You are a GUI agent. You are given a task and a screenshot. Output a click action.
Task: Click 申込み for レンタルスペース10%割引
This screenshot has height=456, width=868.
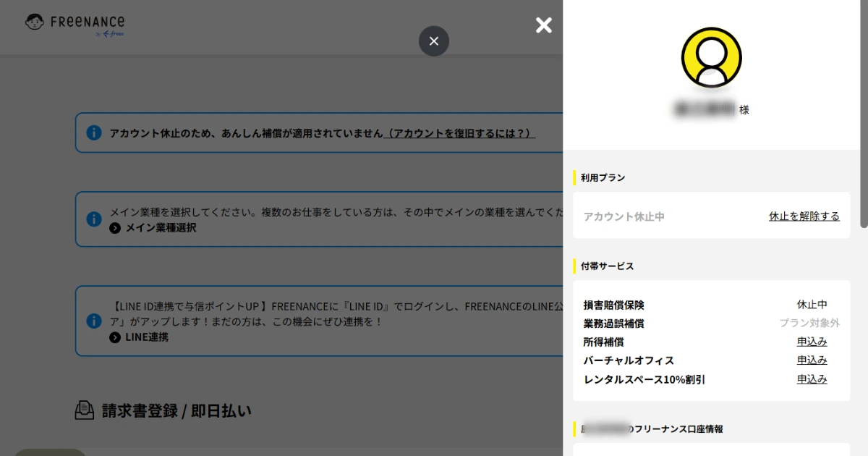[x=812, y=379]
